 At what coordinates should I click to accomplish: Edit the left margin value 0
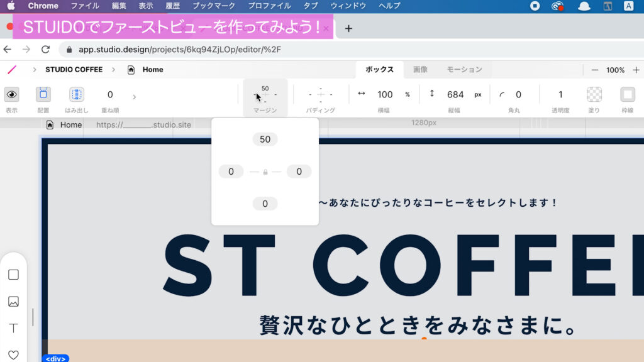click(231, 171)
